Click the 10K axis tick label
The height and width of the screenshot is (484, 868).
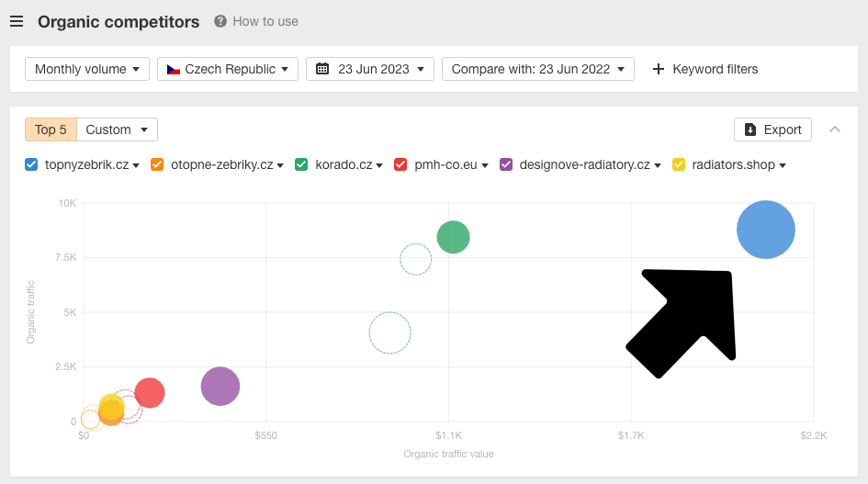pos(68,203)
